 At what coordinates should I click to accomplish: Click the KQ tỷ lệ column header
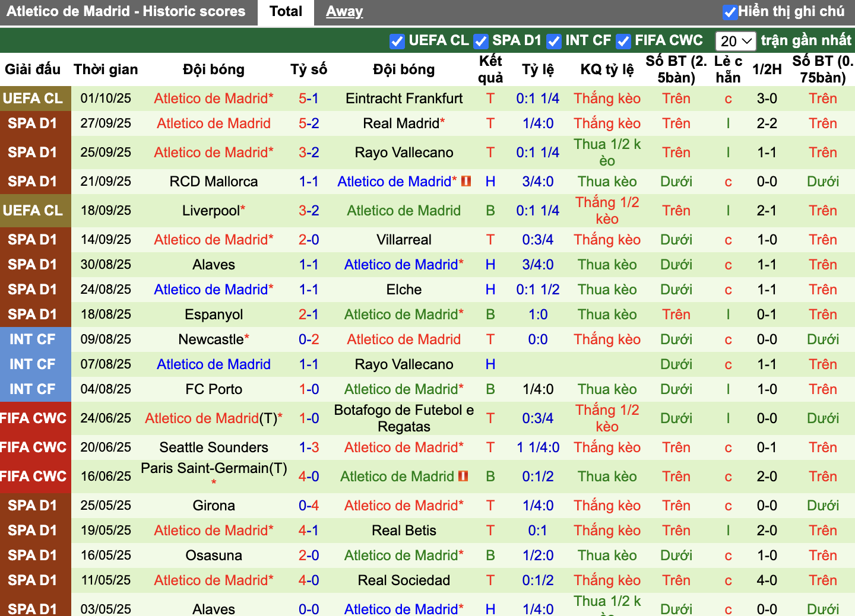607,69
